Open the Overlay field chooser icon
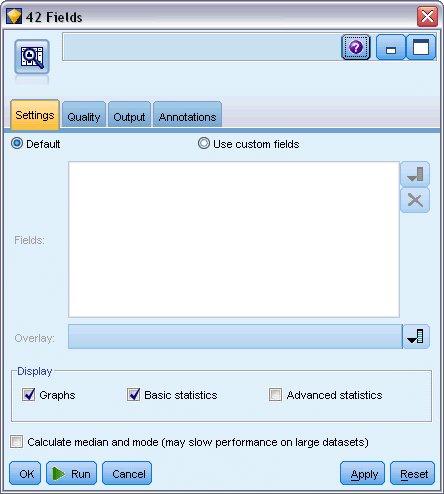 coord(416,336)
